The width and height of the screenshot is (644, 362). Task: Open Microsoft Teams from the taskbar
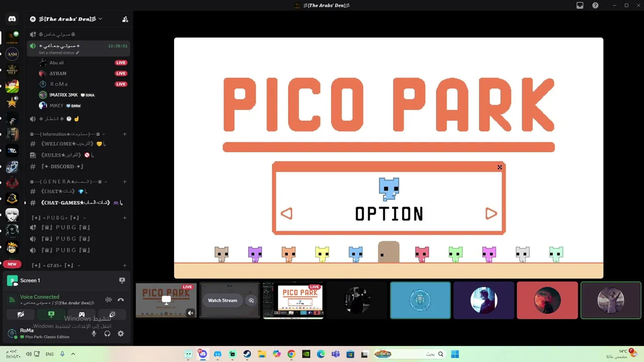(x=336, y=354)
